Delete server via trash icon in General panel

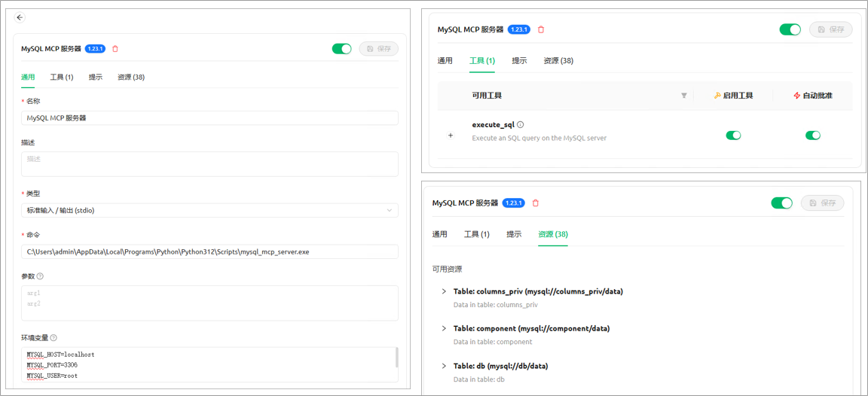115,49
